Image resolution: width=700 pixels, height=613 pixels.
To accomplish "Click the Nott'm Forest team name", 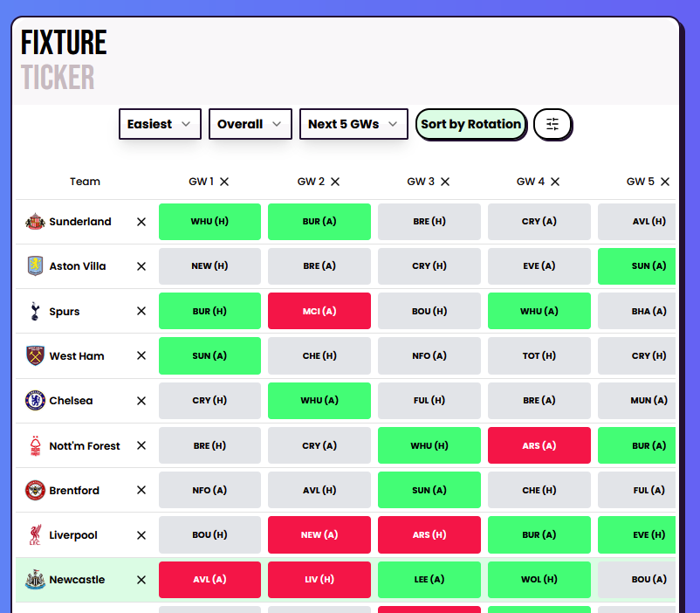I will point(85,446).
